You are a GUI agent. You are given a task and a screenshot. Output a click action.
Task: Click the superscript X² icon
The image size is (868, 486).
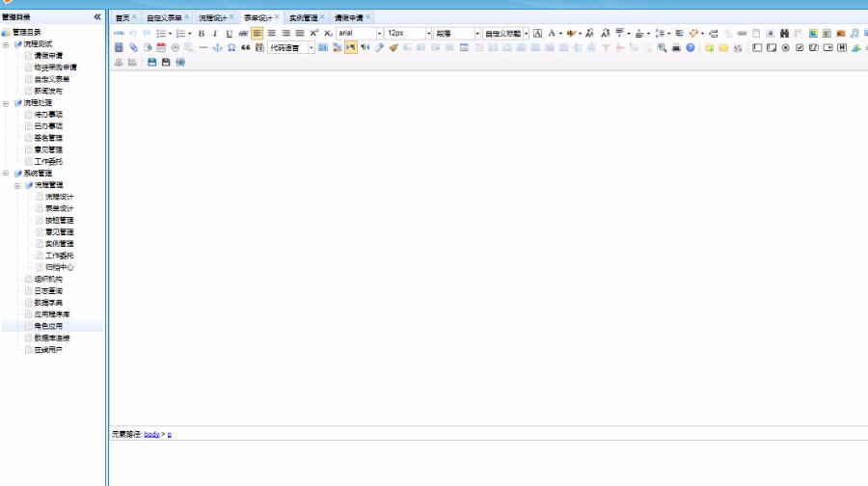click(x=314, y=33)
